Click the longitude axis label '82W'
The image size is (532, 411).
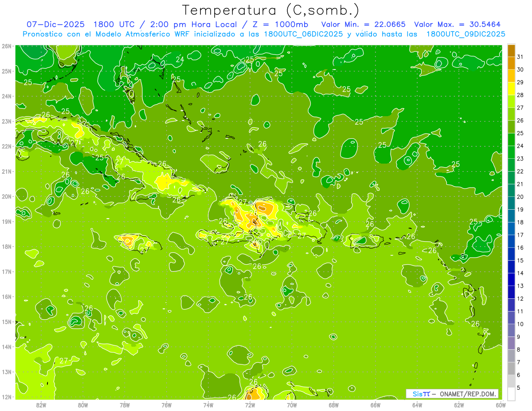[x=41, y=405]
